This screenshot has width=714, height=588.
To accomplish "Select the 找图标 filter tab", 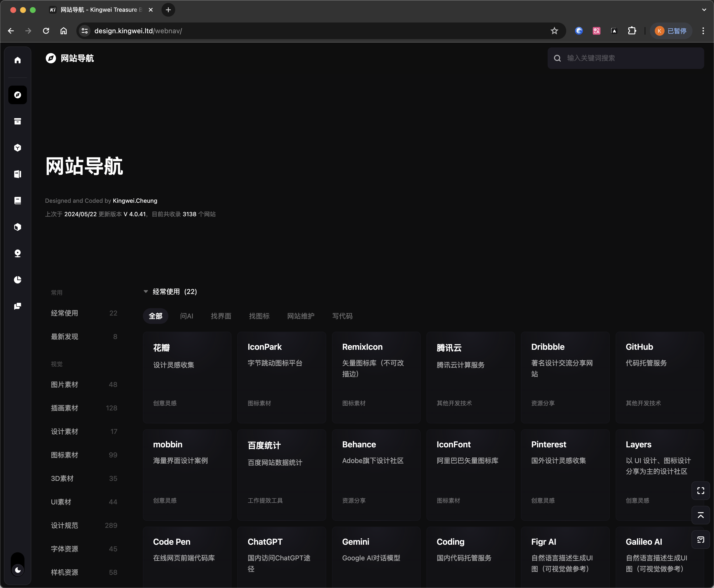I will (259, 316).
